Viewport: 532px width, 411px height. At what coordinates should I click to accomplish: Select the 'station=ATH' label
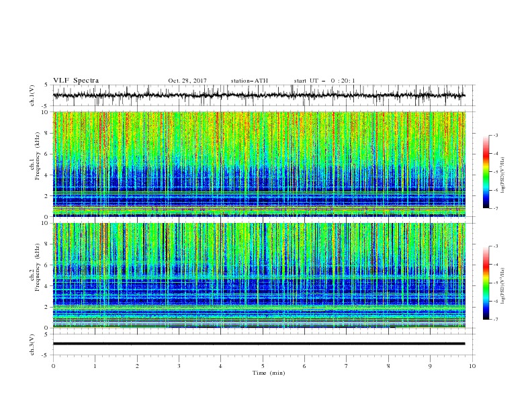pyautogui.click(x=249, y=81)
